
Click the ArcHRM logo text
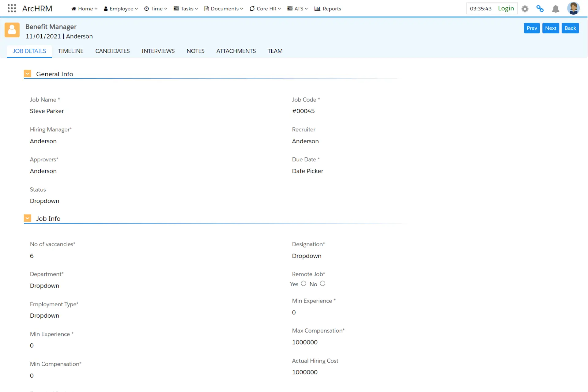click(x=37, y=9)
